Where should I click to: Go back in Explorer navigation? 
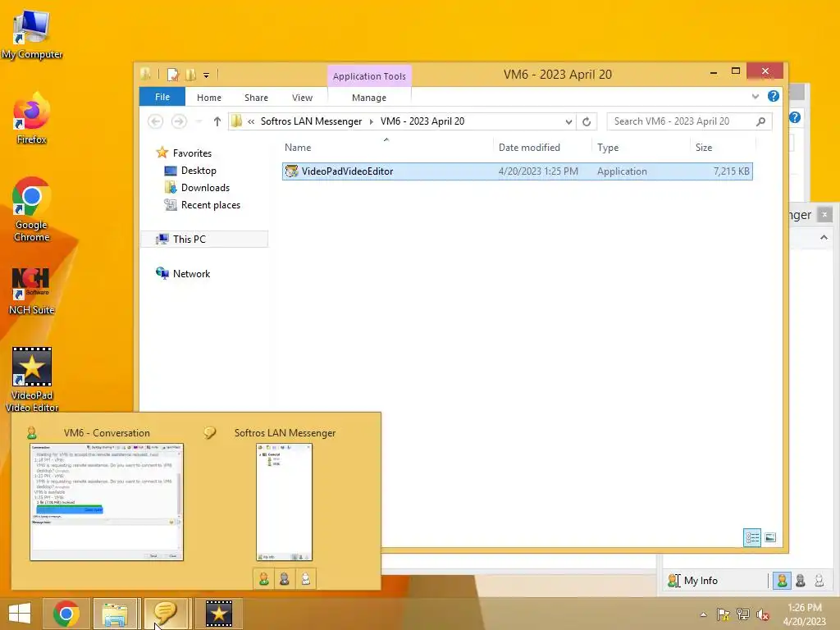tap(155, 121)
